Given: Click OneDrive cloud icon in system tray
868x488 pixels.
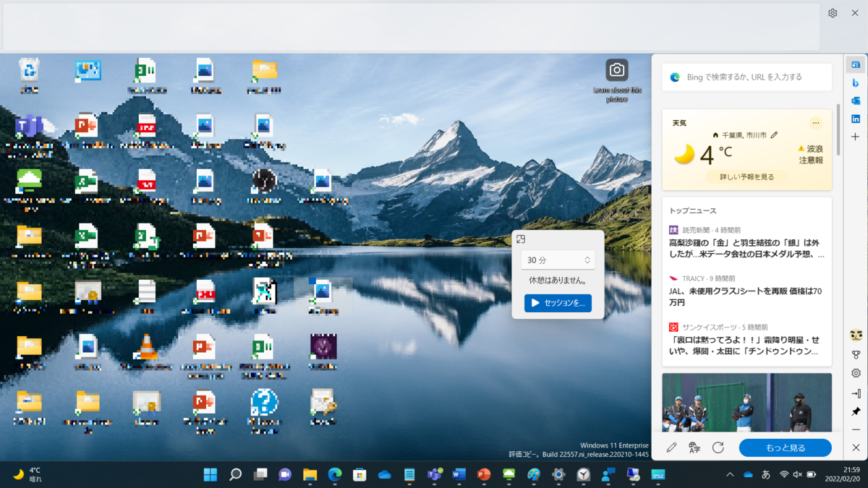Looking at the screenshot, I should [748, 474].
